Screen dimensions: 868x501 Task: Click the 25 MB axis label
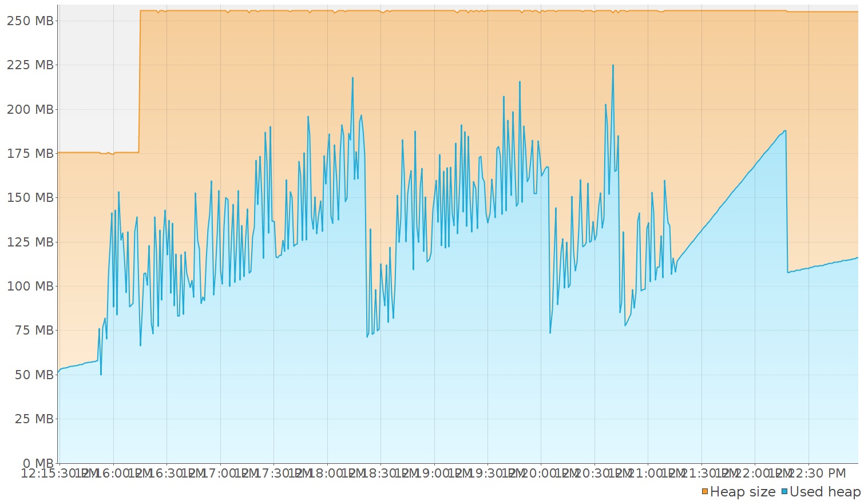[34, 419]
